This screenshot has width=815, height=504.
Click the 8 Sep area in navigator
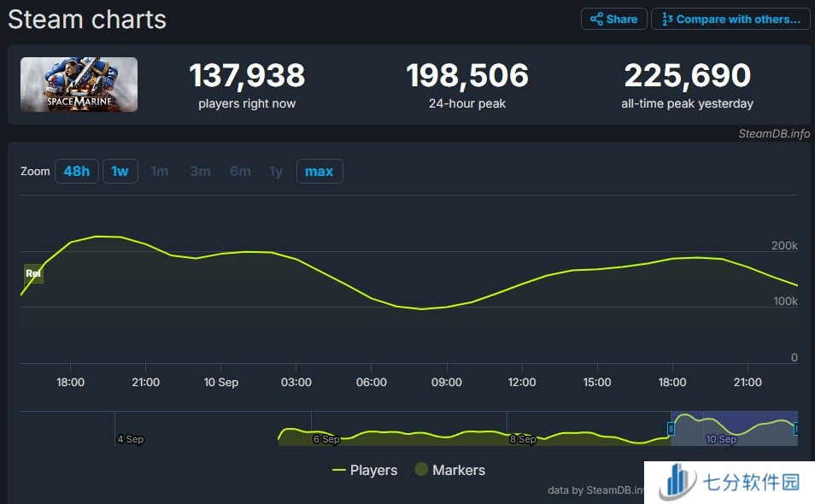(523, 439)
